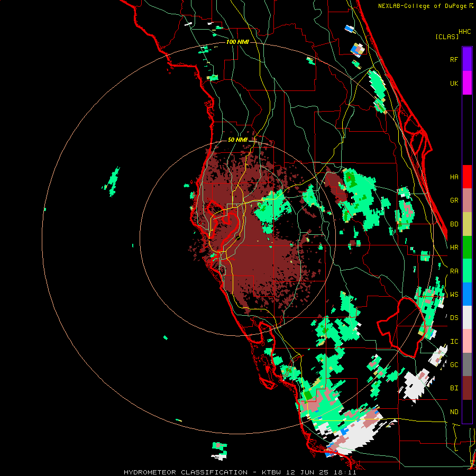This screenshot has height=476, width=476.
Task: Click the ND legend label
Action: pyautogui.click(x=454, y=411)
